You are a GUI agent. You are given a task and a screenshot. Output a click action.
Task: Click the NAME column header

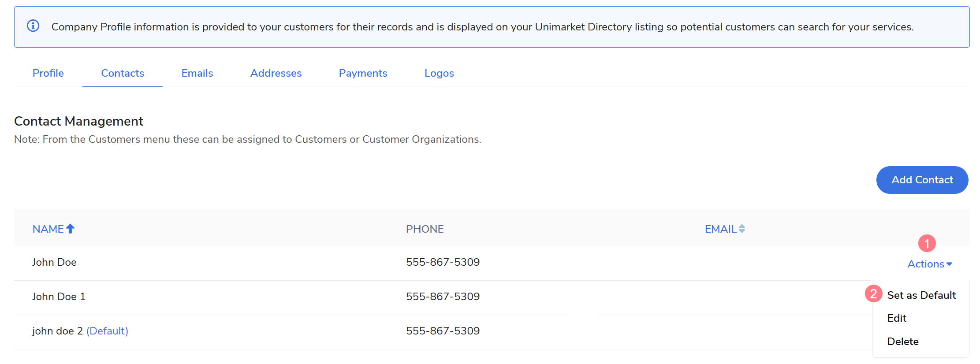tap(48, 229)
